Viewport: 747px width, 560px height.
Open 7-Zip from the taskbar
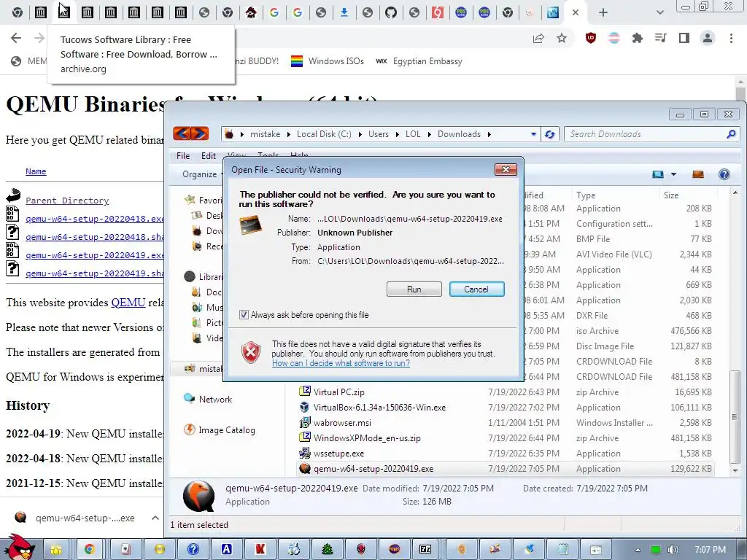click(x=425, y=549)
